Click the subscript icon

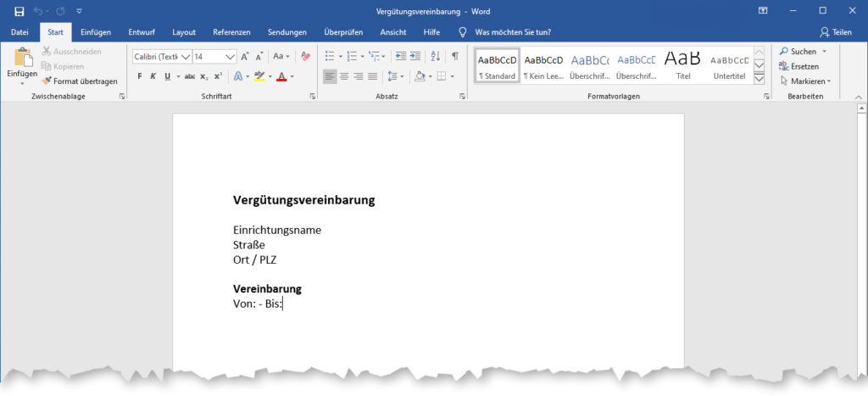[x=204, y=76]
